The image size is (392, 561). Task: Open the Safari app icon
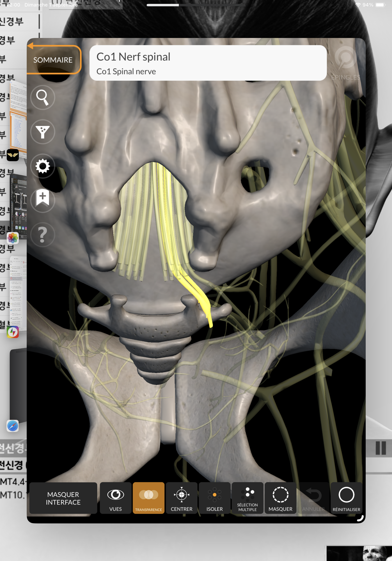[x=13, y=426]
